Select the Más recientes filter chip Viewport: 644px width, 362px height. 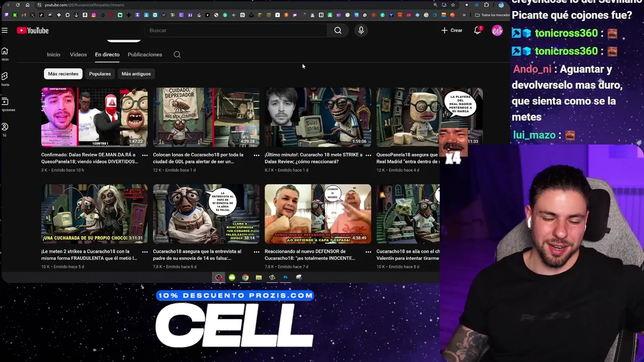point(63,74)
